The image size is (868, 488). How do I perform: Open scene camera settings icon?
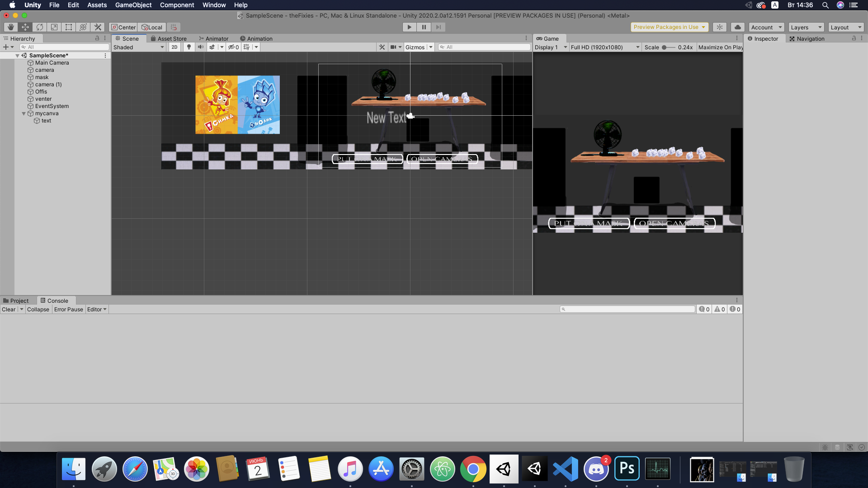[x=394, y=47]
